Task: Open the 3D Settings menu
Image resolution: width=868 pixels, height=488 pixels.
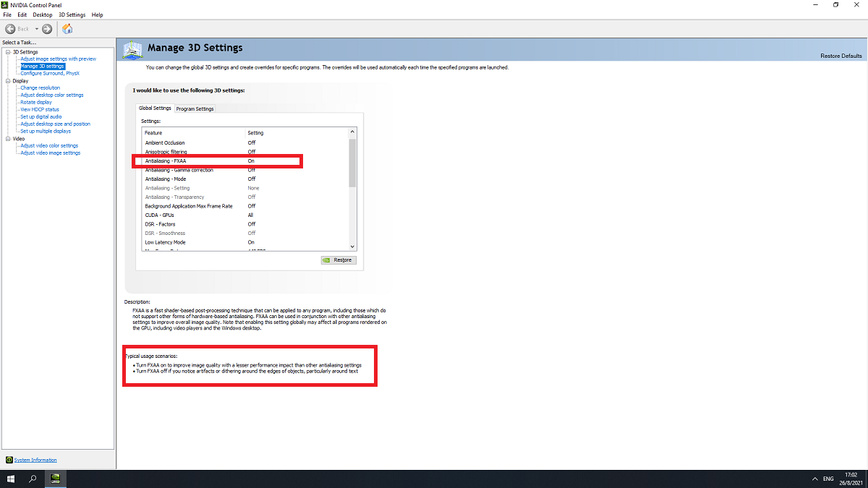Action: coord(72,14)
